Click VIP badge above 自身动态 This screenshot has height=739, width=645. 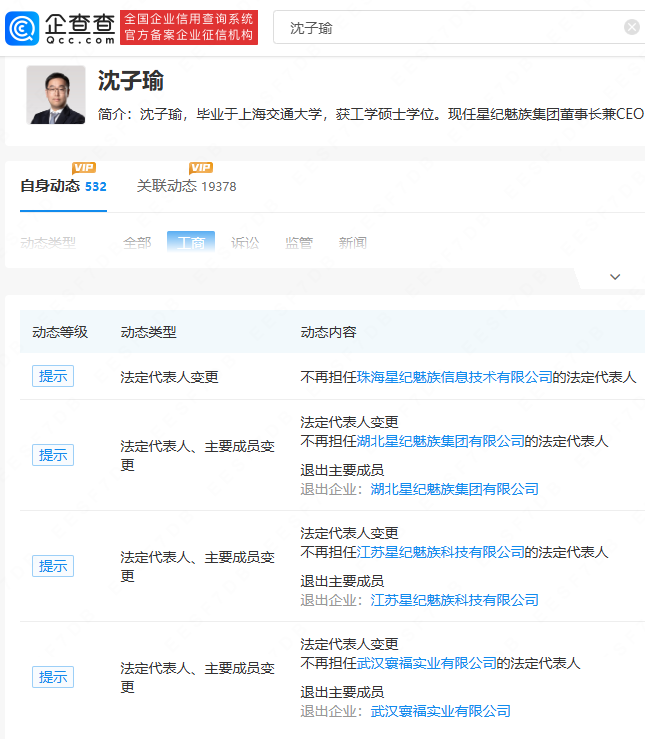coord(84,168)
